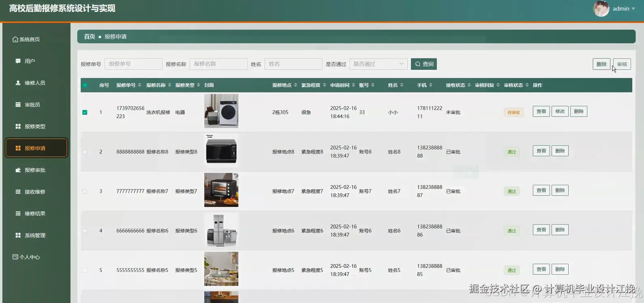Click the 查询 search button
644x303 pixels.
click(x=424, y=64)
